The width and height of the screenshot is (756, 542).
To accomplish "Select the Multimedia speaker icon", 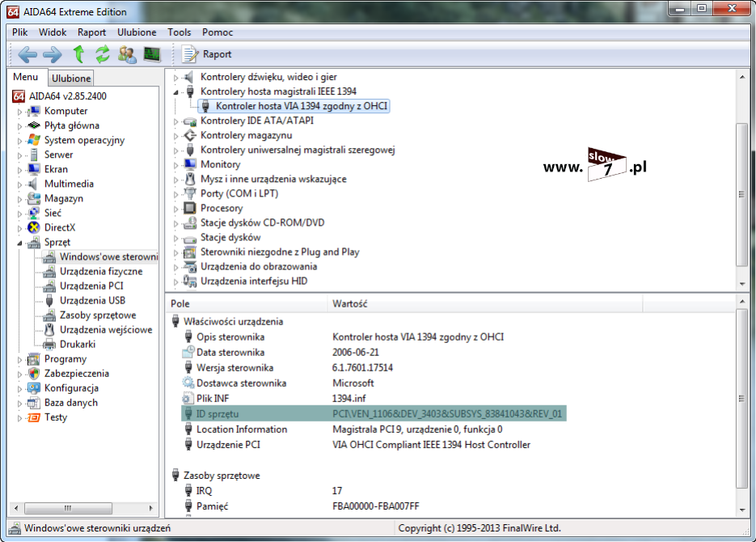I will (33, 184).
